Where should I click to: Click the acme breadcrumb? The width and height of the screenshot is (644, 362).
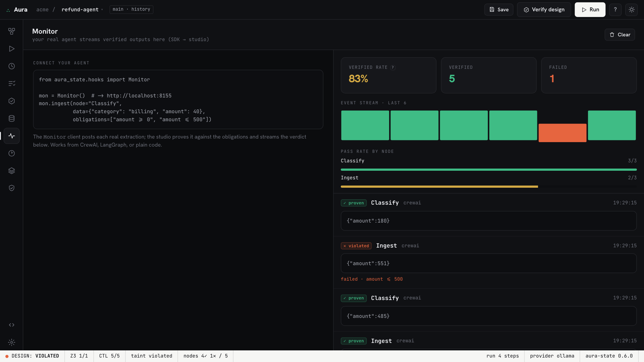click(42, 10)
